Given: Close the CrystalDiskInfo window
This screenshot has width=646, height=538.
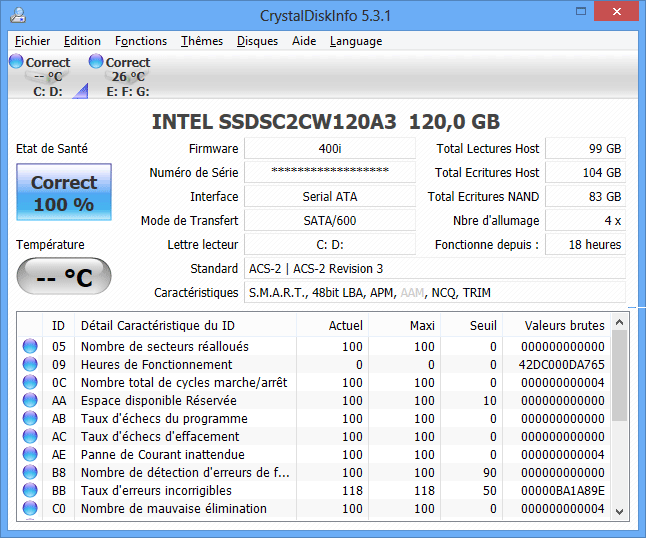Looking at the screenshot, I should [x=617, y=12].
